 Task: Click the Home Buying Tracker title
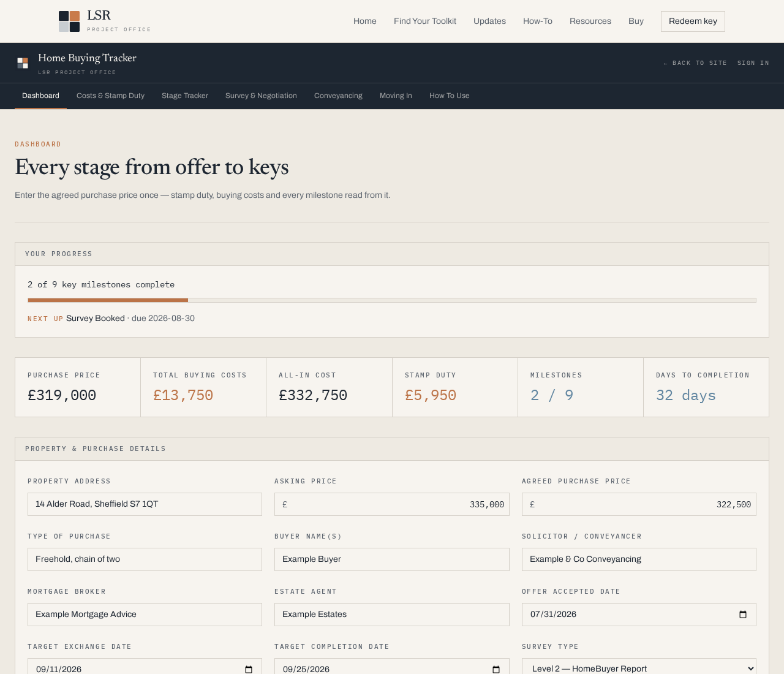pos(87,58)
